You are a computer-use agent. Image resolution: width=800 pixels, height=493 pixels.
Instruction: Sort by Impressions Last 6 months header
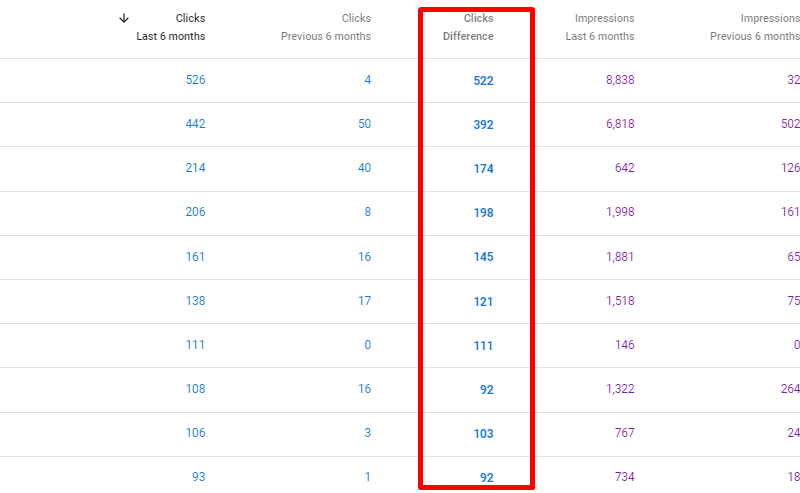click(x=600, y=27)
